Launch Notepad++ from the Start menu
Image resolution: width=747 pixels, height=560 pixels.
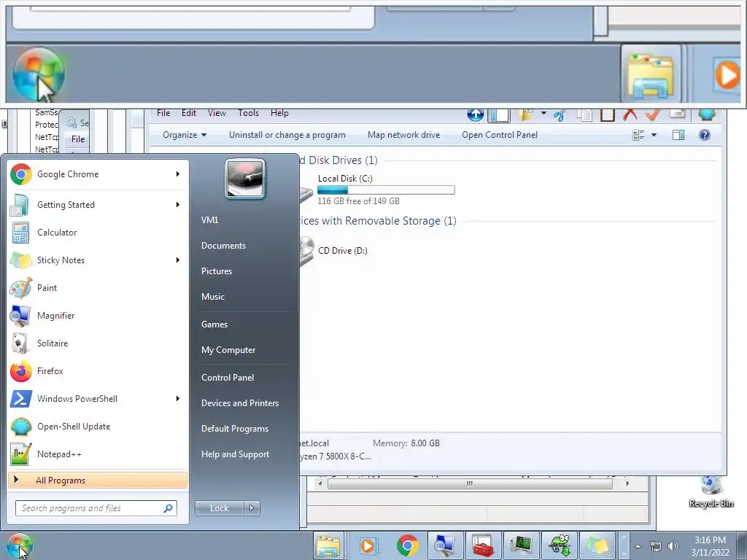[97, 454]
